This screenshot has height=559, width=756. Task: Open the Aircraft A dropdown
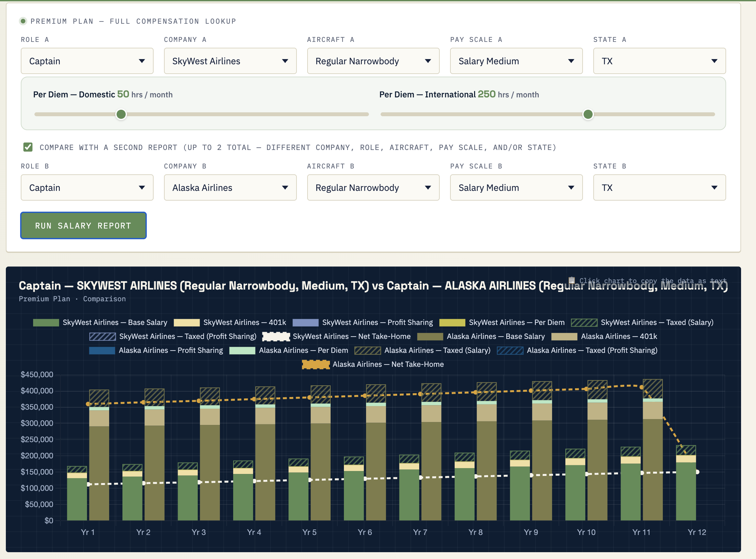click(373, 61)
